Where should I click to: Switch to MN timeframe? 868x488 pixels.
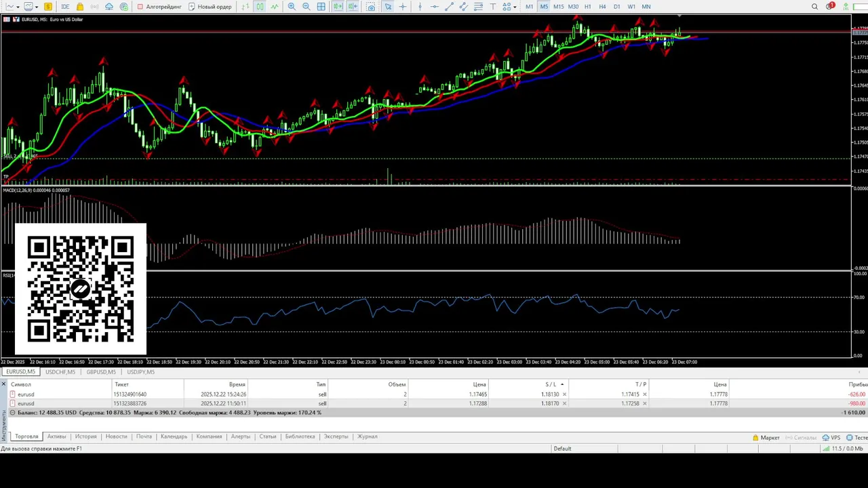646,7
